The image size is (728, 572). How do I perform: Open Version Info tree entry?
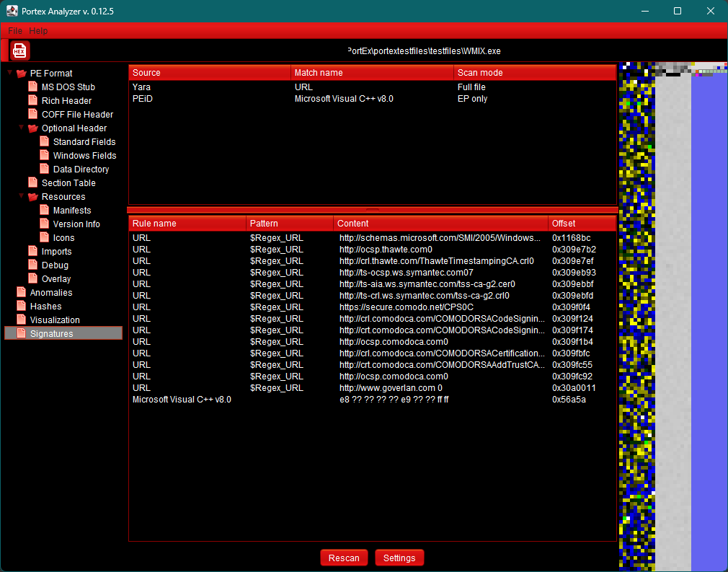[x=76, y=224]
